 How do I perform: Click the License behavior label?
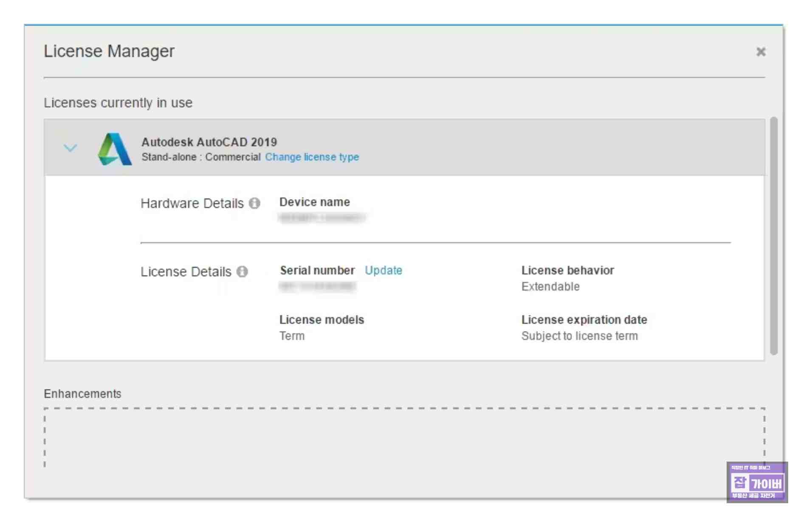click(568, 271)
